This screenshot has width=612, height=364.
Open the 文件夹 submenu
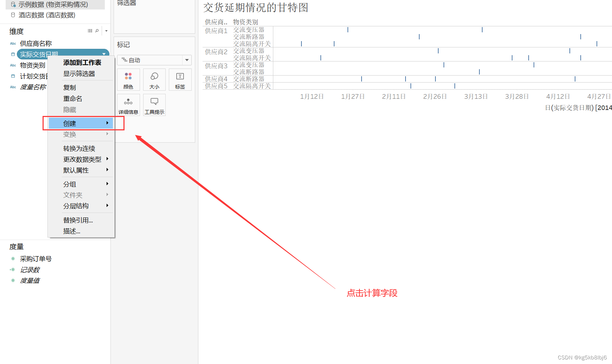[x=81, y=195]
